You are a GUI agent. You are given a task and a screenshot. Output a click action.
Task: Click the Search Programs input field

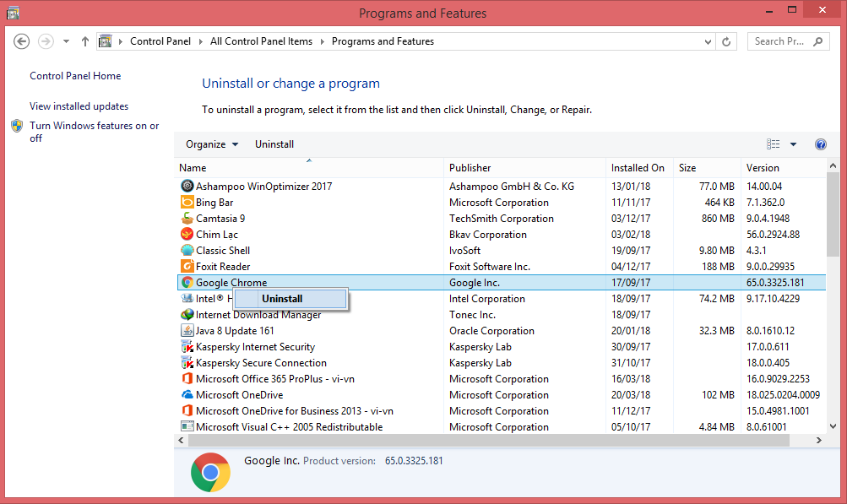(x=779, y=41)
